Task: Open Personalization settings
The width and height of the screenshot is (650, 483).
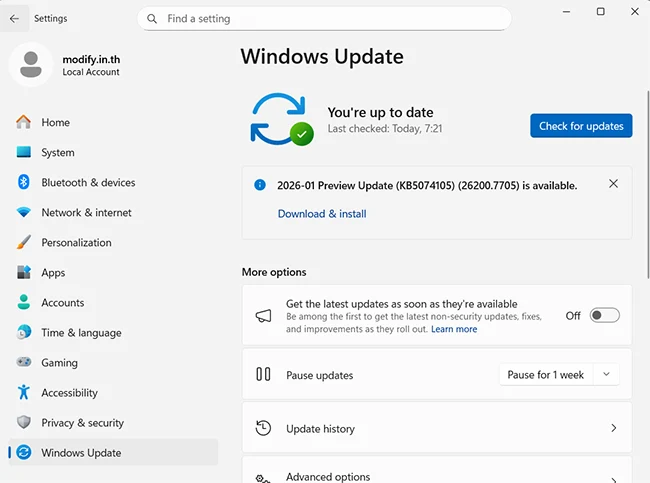Action: (113, 243)
